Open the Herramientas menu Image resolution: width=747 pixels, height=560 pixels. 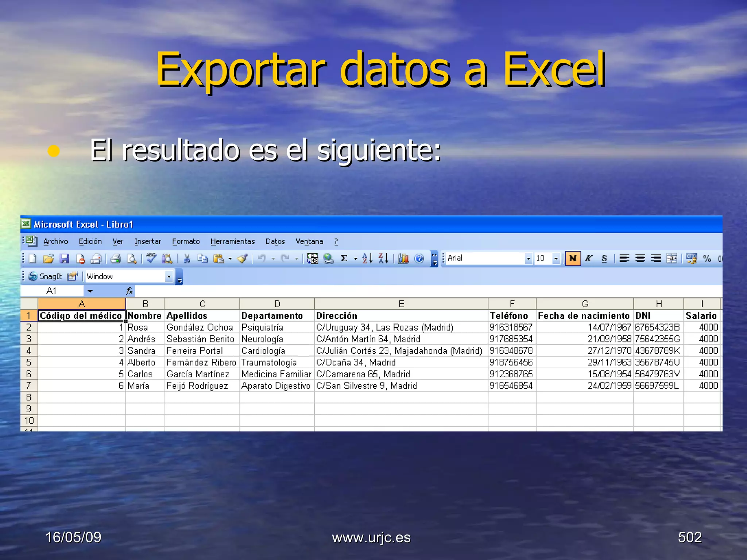(x=232, y=241)
